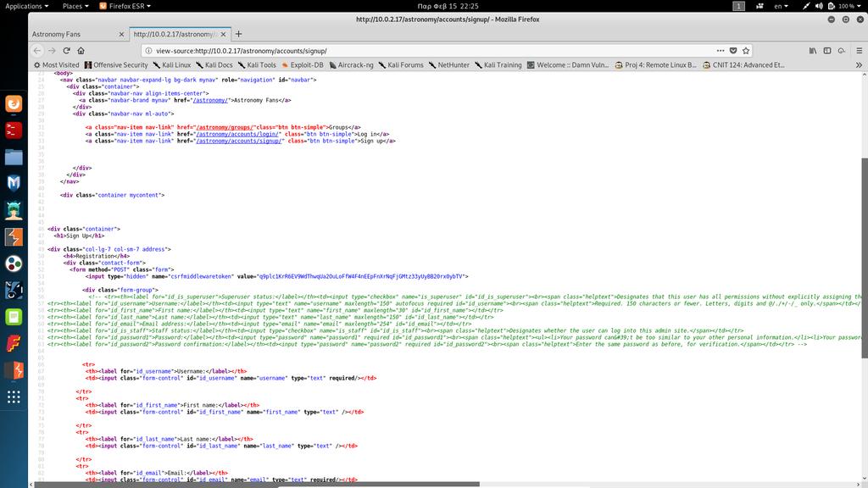
Task: Open the Offensive Security bookmark
Action: click(x=116, y=64)
